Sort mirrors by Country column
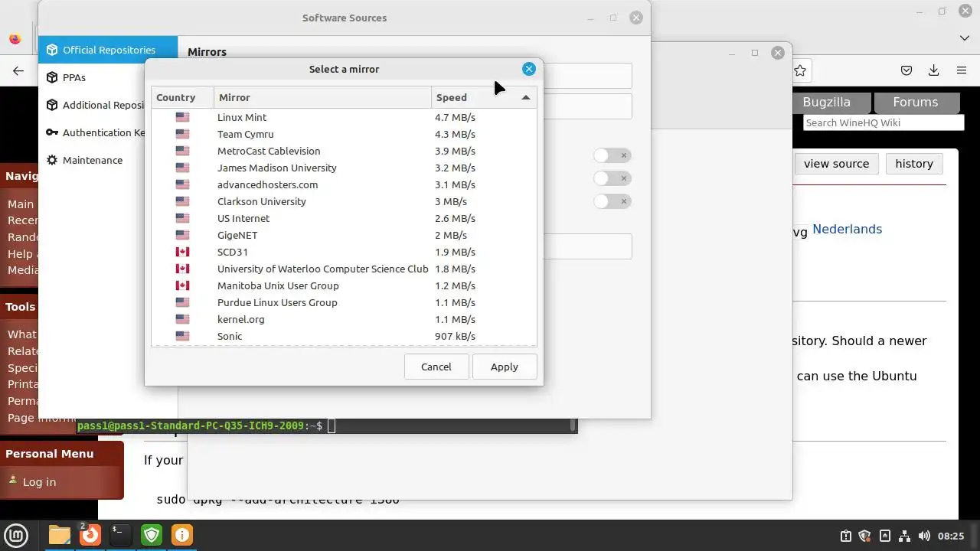The height and width of the screenshot is (551, 980). (x=182, y=97)
